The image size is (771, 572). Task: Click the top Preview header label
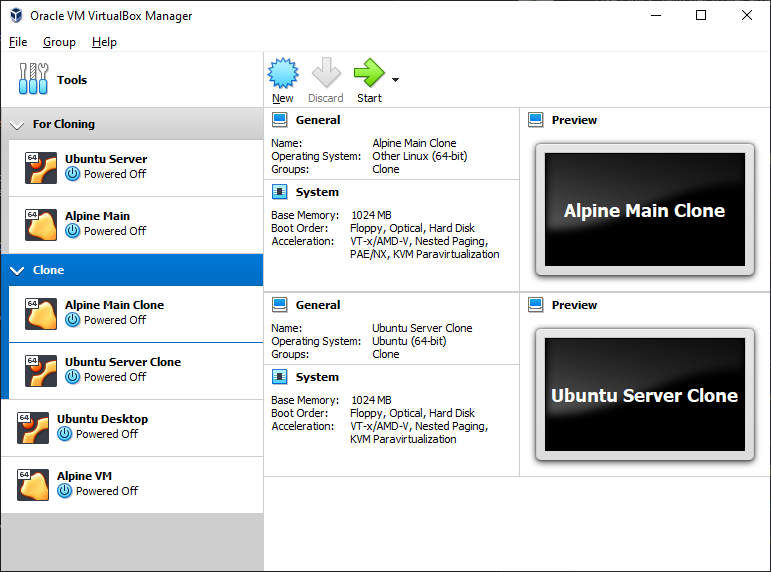(574, 120)
